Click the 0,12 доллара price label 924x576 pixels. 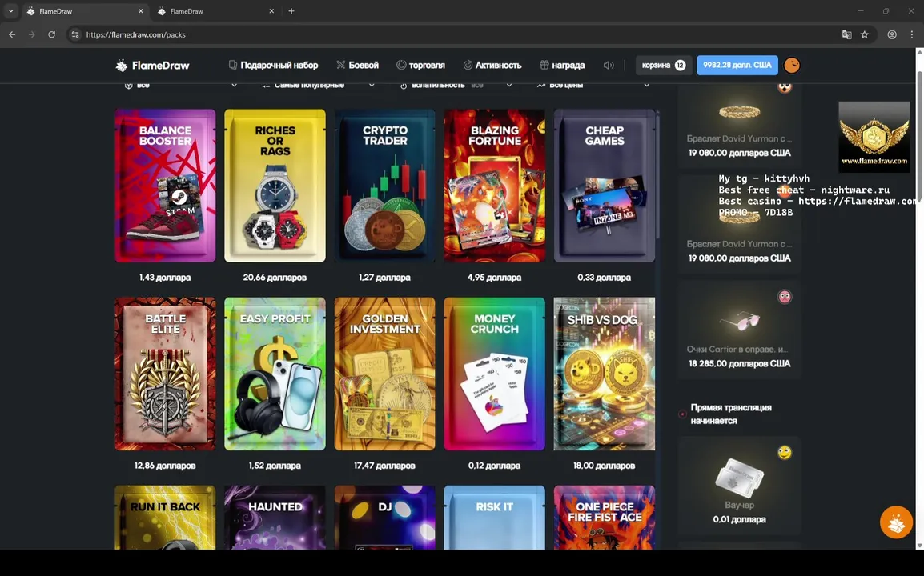point(494,466)
